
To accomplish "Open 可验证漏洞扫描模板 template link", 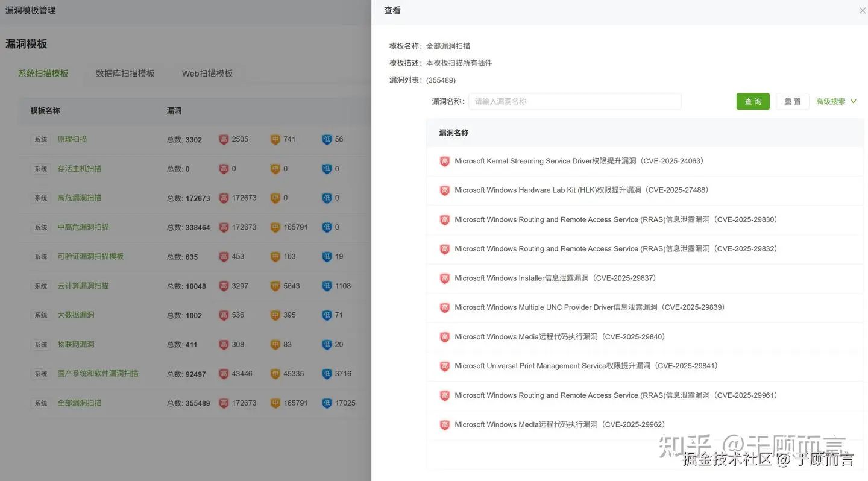I will 90,257.
